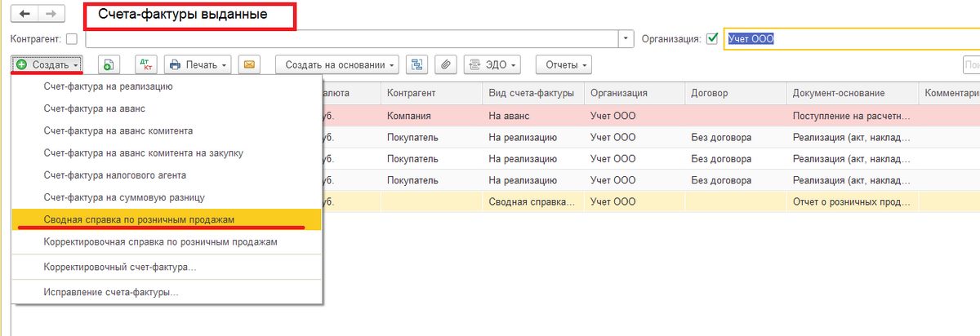Click the related documents structure icon
The height and width of the screenshot is (336, 980).
pos(417,64)
